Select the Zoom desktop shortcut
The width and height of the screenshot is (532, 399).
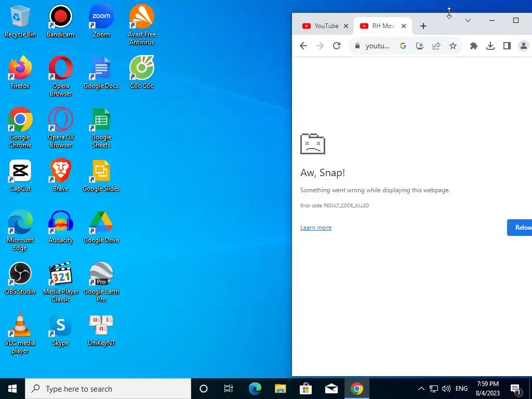click(x=101, y=21)
